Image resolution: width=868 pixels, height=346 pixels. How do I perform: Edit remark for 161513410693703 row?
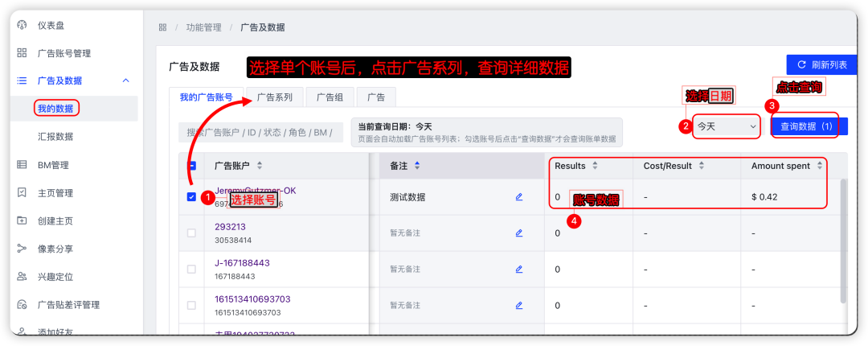[x=518, y=305]
